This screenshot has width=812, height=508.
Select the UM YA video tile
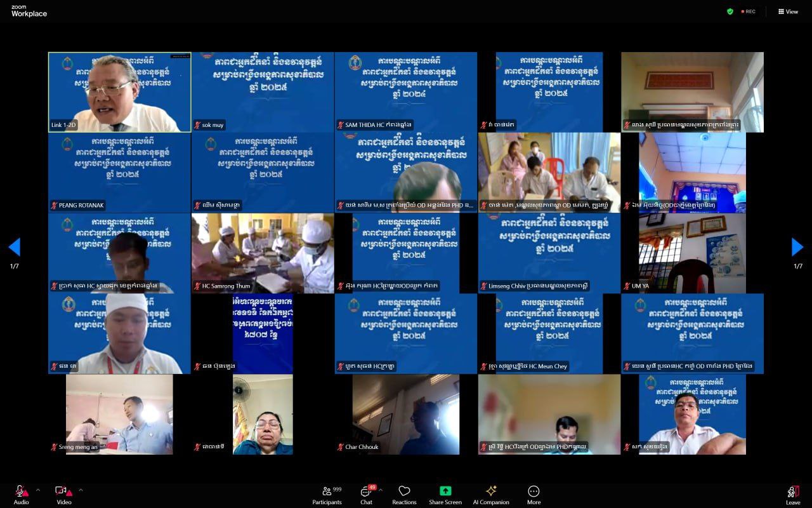(693, 253)
